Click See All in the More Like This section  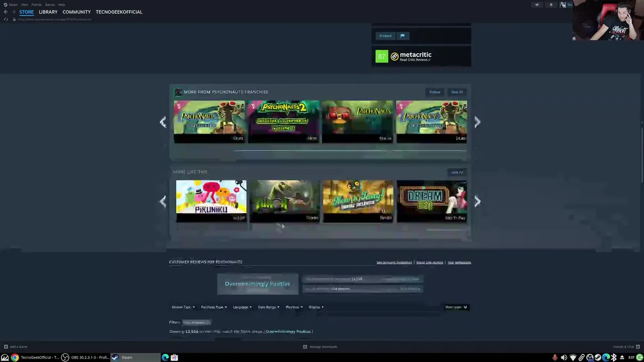click(457, 172)
